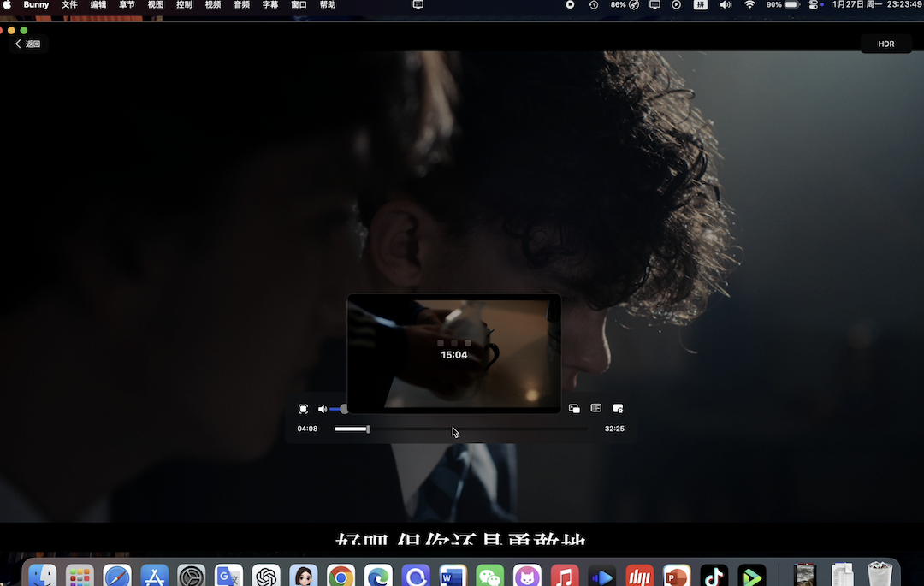Open Finder from the Dock
Viewport: 924px width, 586px height.
coord(43,576)
